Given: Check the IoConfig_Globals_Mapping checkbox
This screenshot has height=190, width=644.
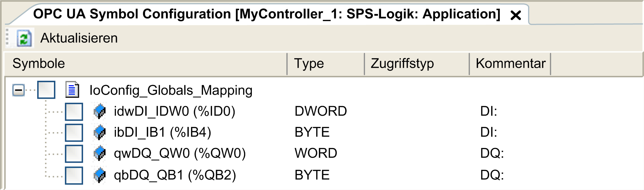Looking at the screenshot, I should pyautogui.click(x=46, y=90).
